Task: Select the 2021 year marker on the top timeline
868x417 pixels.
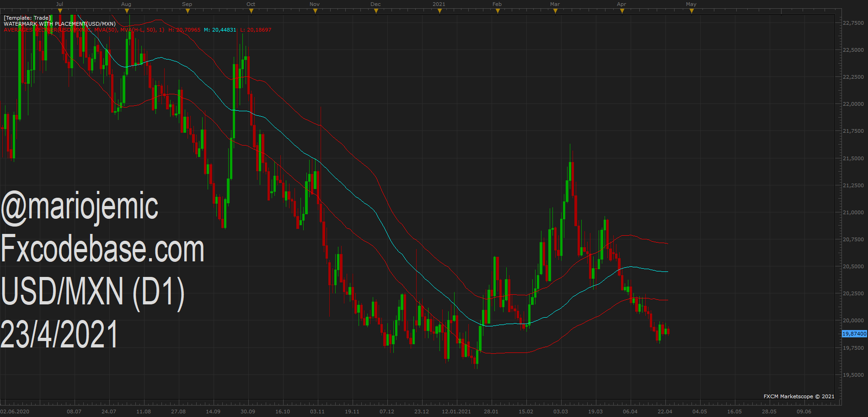Action: click(x=439, y=4)
